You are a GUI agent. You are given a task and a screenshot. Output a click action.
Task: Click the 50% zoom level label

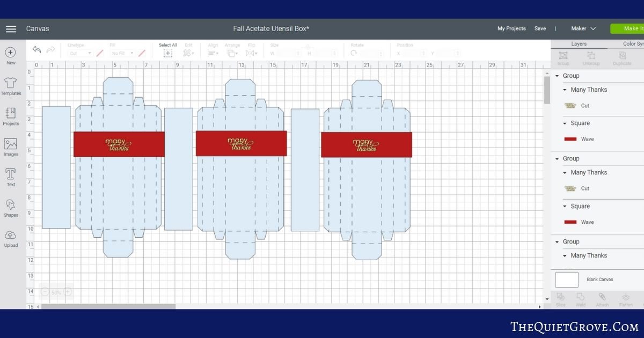pos(56,292)
